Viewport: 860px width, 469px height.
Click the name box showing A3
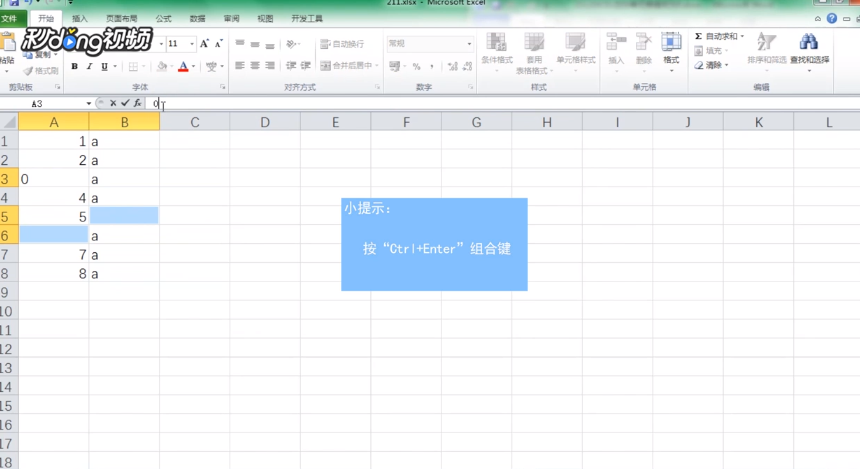click(43, 104)
